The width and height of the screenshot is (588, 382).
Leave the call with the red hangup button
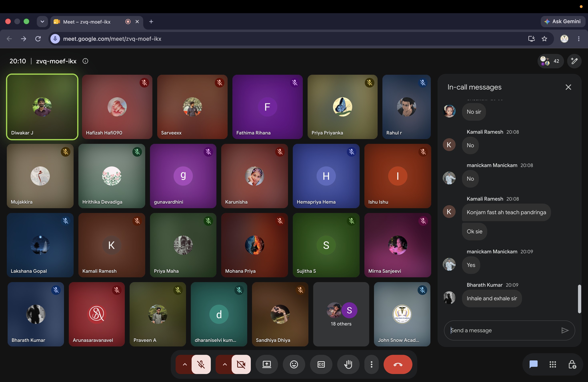pyautogui.click(x=398, y=364)
